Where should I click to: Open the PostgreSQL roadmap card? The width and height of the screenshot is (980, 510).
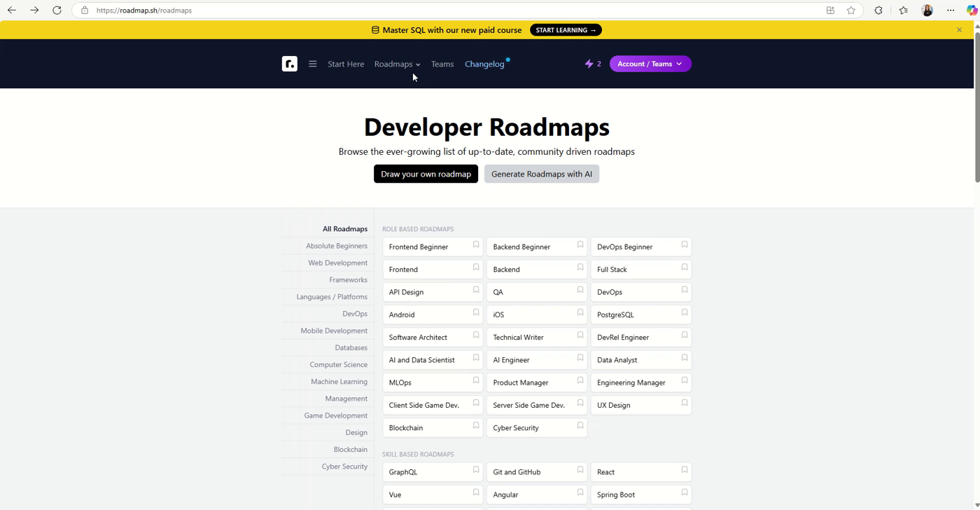[x=640, y=315]
